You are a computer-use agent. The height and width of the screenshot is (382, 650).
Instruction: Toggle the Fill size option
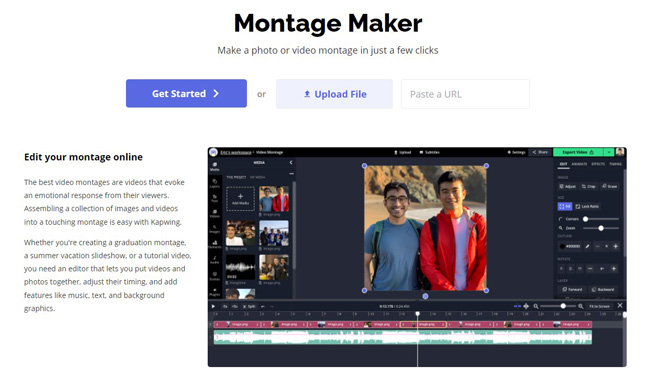click(x=565, y=206)
